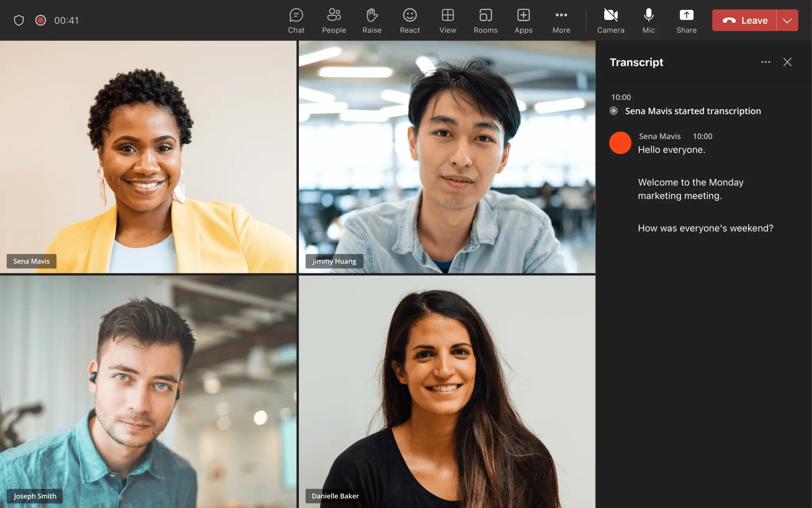Click Sena Mavis orange avatar in transcript
Screen dimensions: 812x508
point(620,143)
